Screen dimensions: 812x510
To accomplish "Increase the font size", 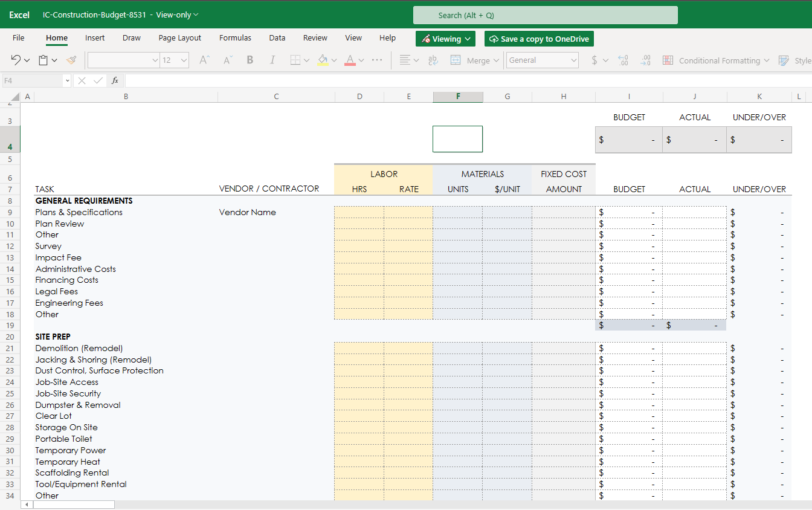I will (204, 60).
